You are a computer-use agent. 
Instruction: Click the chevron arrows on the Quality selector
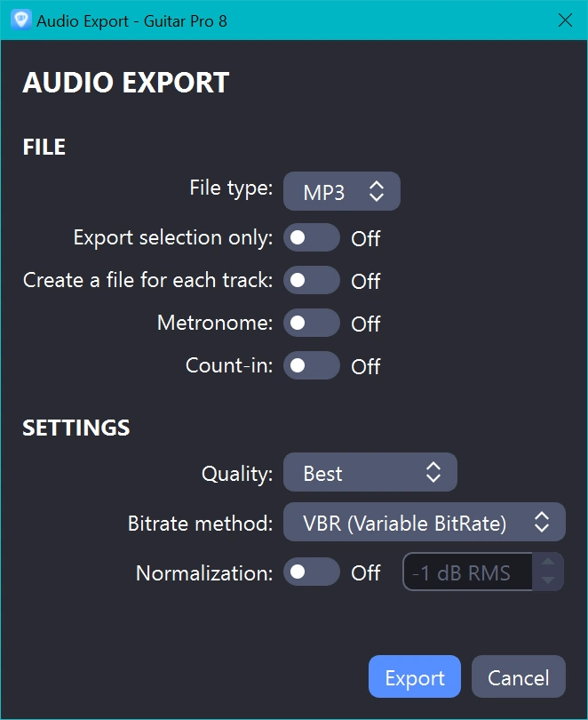coord(433,473)
